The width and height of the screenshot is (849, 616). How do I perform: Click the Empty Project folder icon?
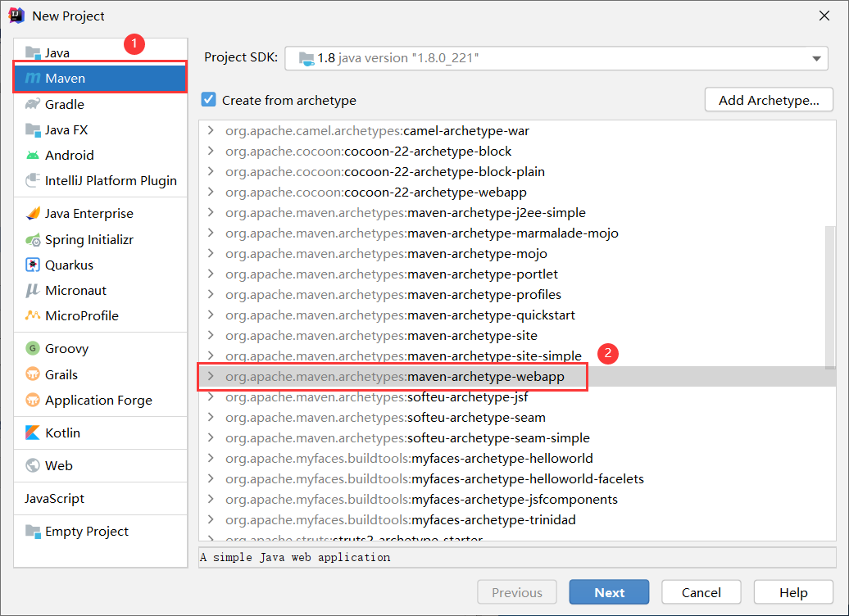[x=33, y=532]
